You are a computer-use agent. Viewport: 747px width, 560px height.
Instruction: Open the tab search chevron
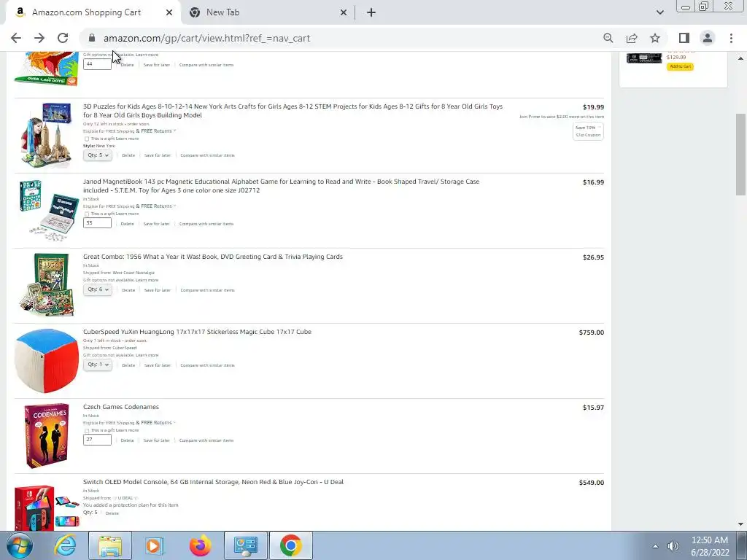coord(659,12)
